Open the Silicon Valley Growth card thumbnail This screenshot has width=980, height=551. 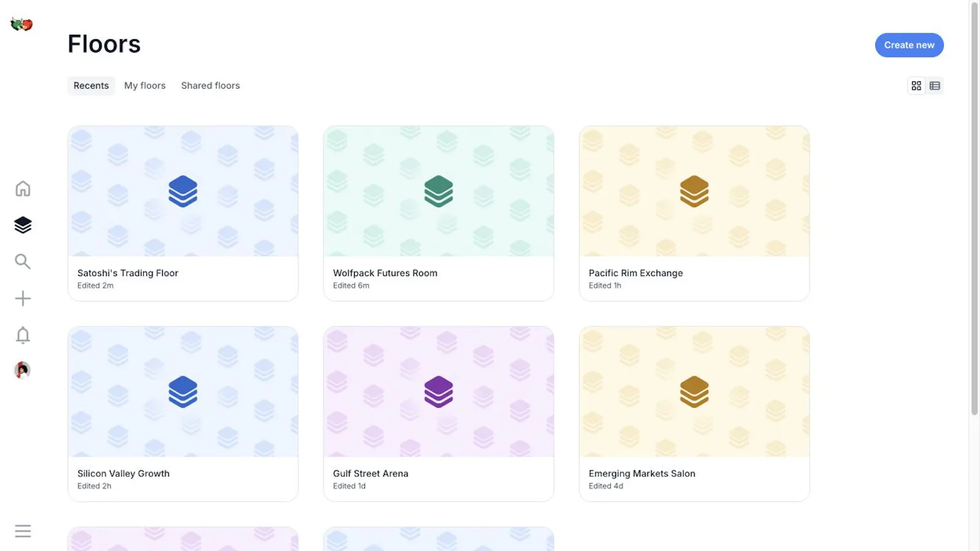[x=183, y=392]
